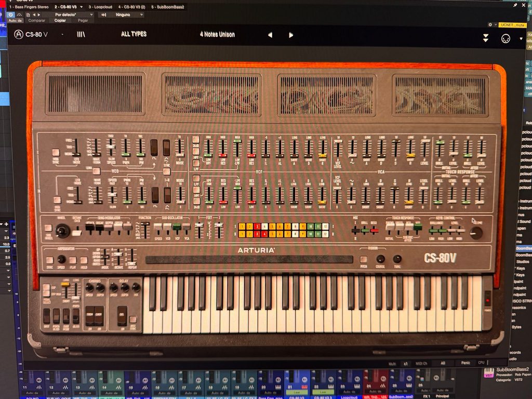This screenshot has height=399, width=532.
Task: Toggle the plugin bypass power button
Action: click(10, 15)
